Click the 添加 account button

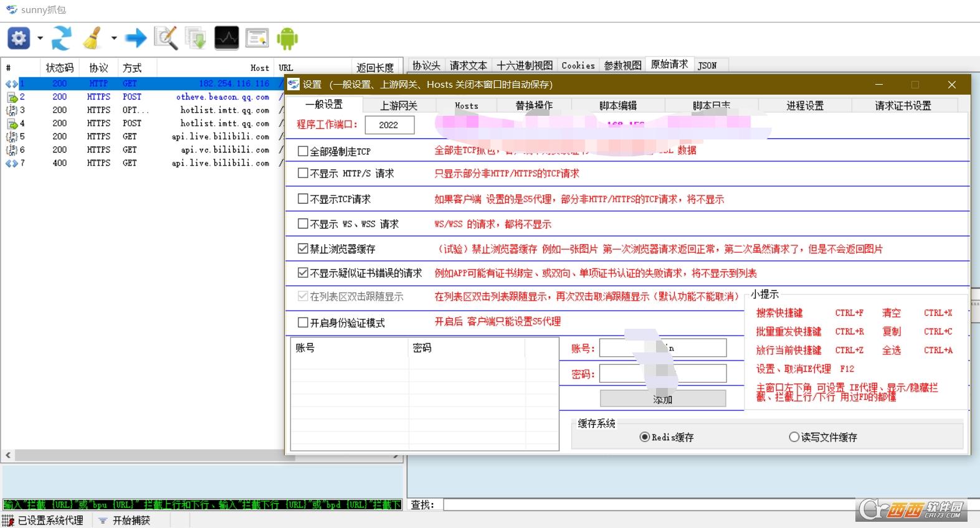(x=663, y=398)
